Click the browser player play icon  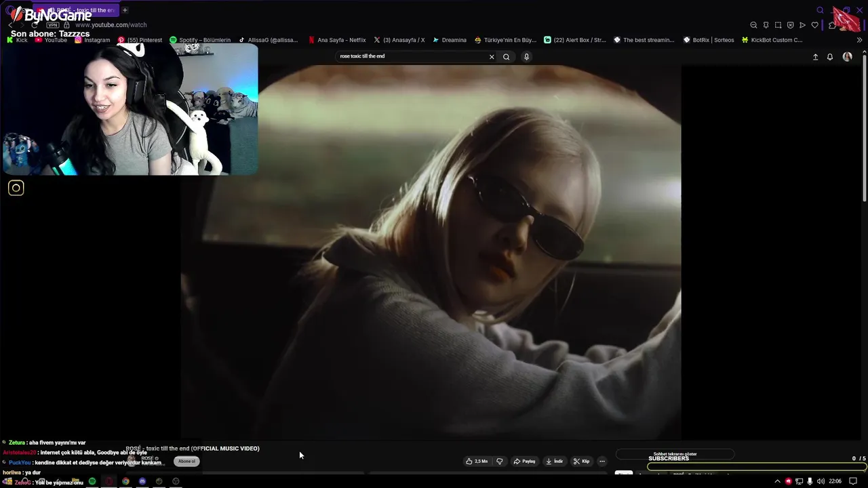802,25
